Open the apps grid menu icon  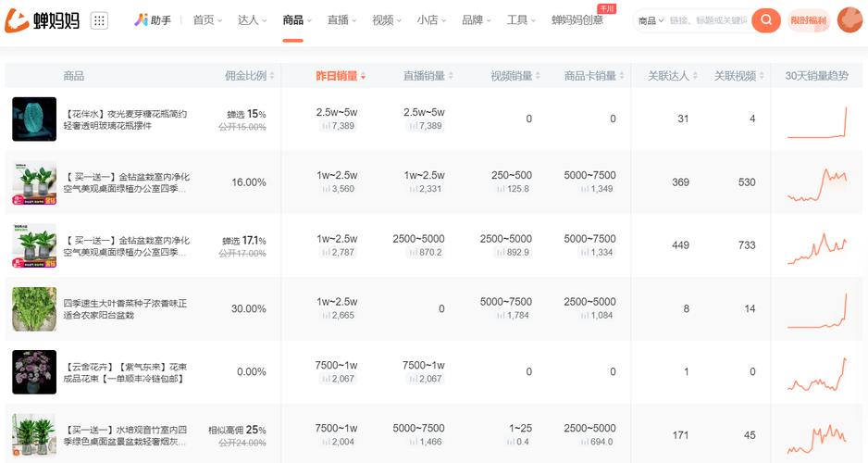[x=100, y=20]
